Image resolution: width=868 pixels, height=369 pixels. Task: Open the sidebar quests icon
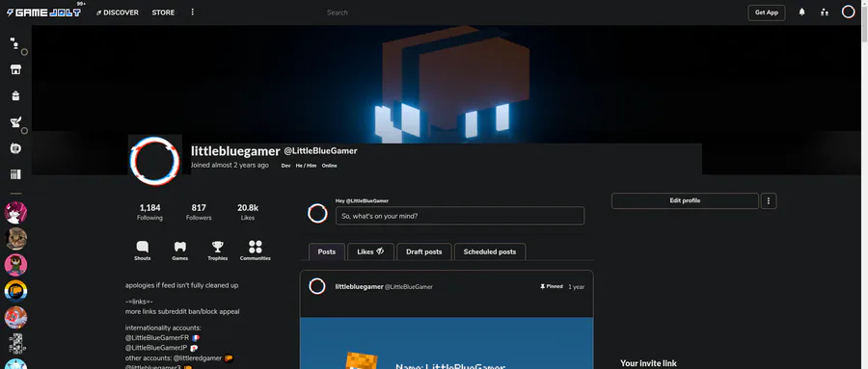(15, 122)
